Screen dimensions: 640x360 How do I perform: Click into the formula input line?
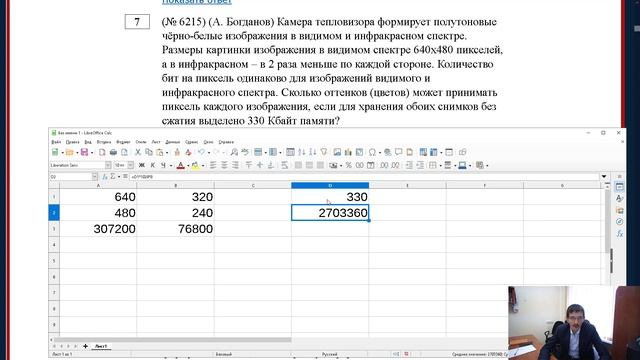[365, 177]
